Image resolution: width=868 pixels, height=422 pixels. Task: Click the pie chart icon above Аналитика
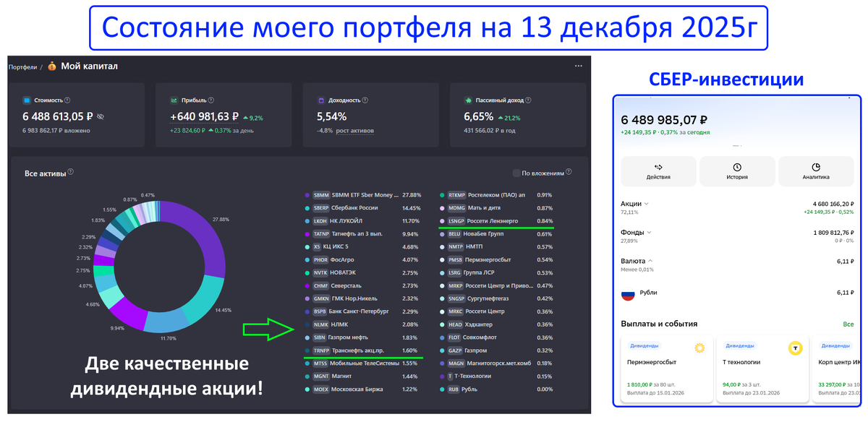coord(815,166)
